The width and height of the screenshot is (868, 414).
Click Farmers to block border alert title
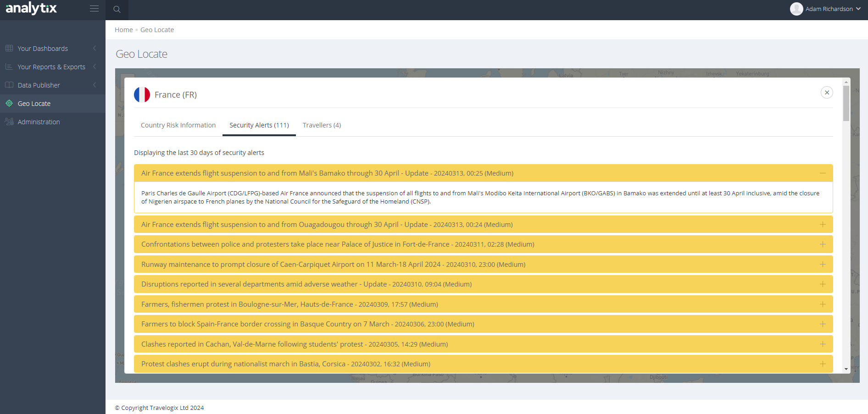(308, 324)
